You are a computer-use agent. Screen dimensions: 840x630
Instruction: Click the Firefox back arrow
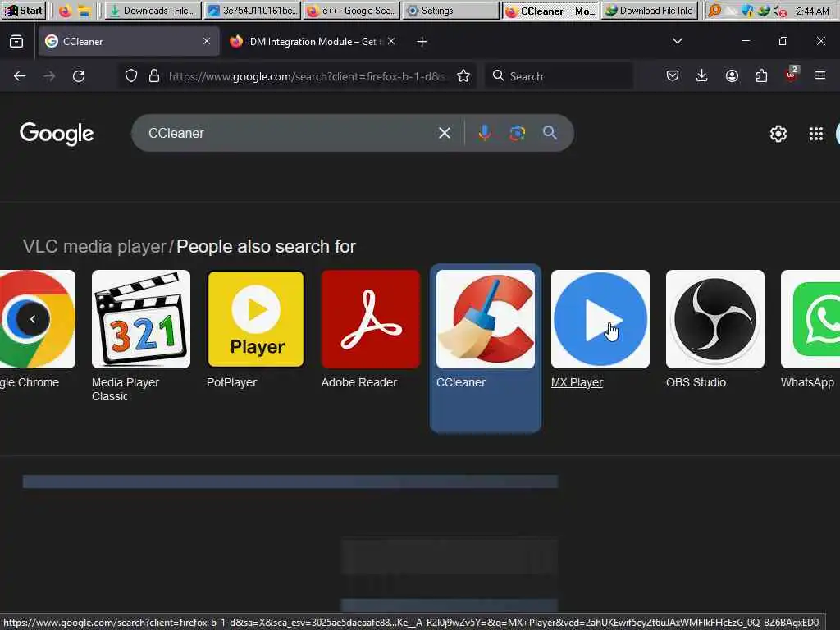(x=20, y=76)
